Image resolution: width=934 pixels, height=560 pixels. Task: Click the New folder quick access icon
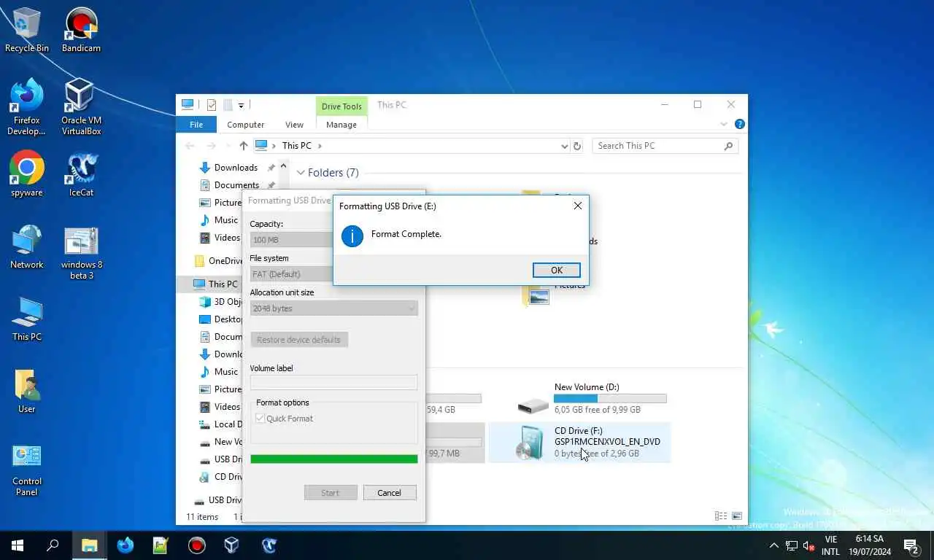[228, 105]
